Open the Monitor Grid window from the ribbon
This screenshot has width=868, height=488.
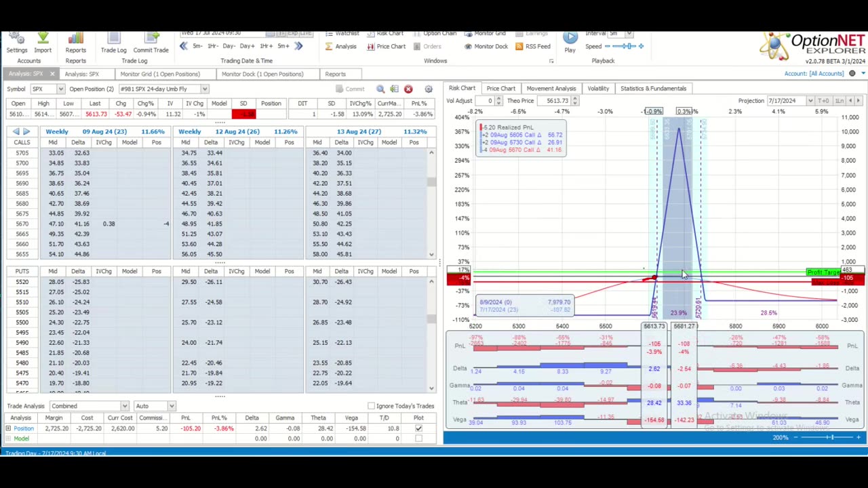(x=485, y=33)
